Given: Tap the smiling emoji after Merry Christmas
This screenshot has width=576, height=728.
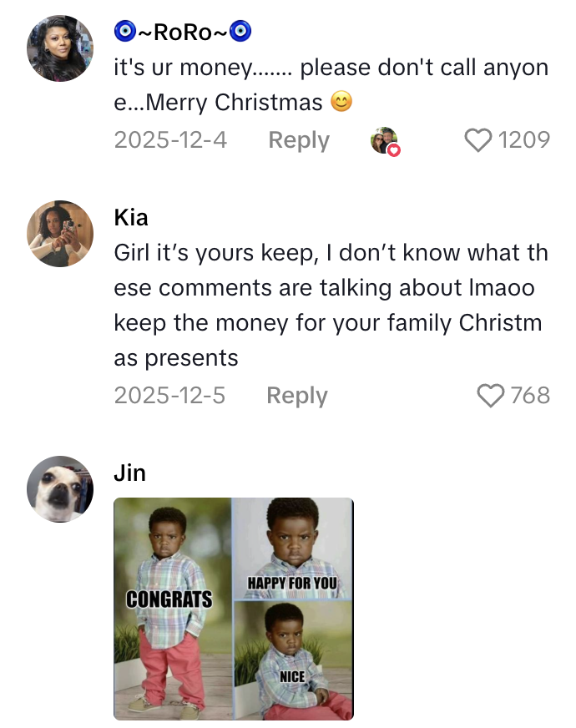Looking at the screenshot, I should [x=341, y=103].
